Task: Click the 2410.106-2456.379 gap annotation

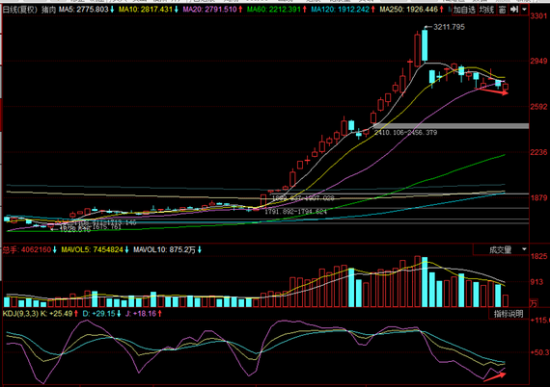Action: tap(405, 133)
